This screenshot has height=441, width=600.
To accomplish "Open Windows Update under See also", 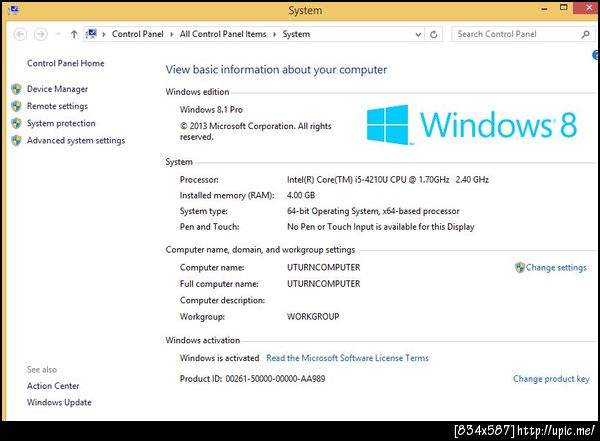I will point(59,402).
